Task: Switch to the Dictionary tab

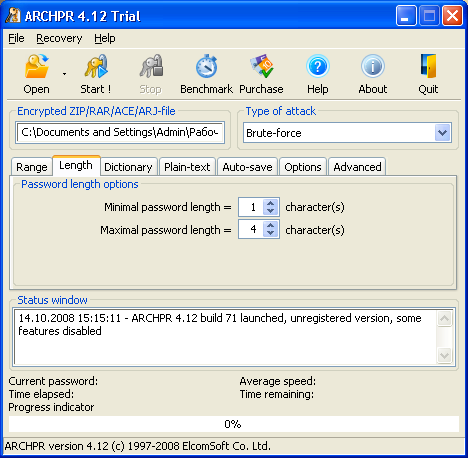Action: coord(128,167)
